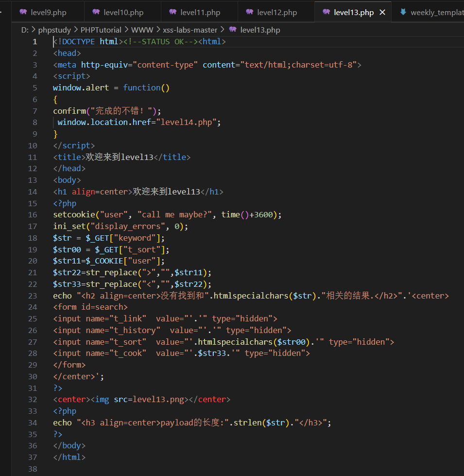Switch to the level10.php tab
464x476 pixels.
point(122,13)
